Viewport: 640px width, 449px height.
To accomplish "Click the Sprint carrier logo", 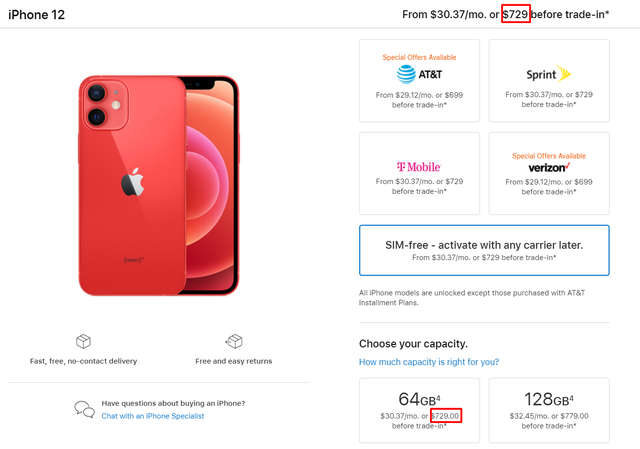I will [x=548, y=74].
